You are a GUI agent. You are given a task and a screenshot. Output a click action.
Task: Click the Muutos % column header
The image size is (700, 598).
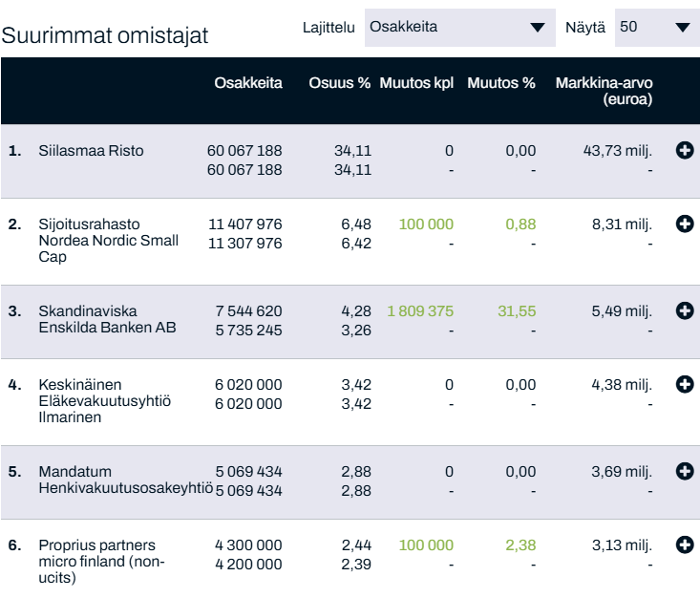coord(501,83)
